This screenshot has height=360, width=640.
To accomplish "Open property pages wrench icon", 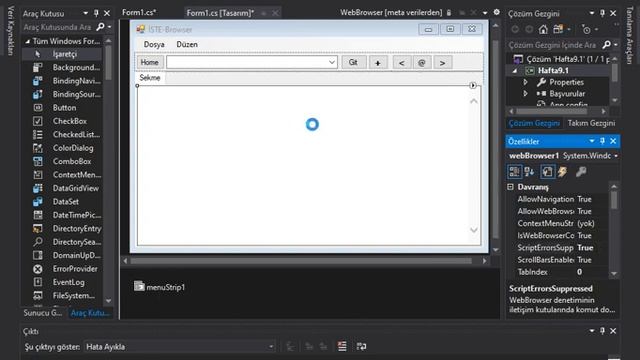I will click(581, 172).
